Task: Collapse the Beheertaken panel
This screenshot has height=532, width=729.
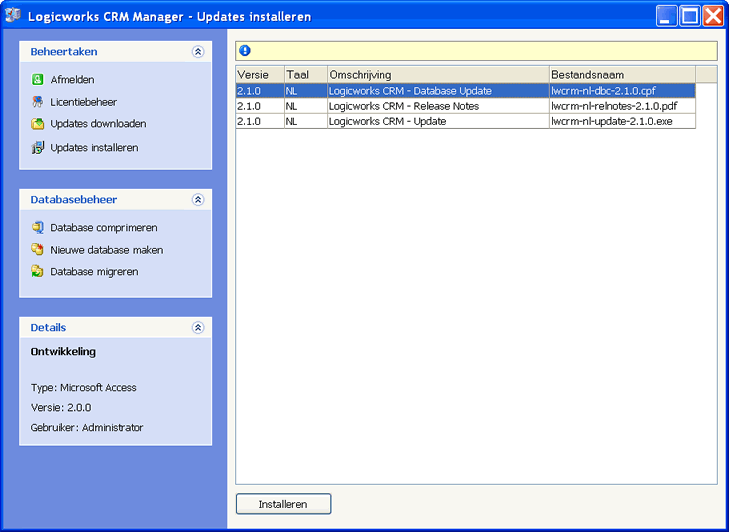Action: (198, 52)
